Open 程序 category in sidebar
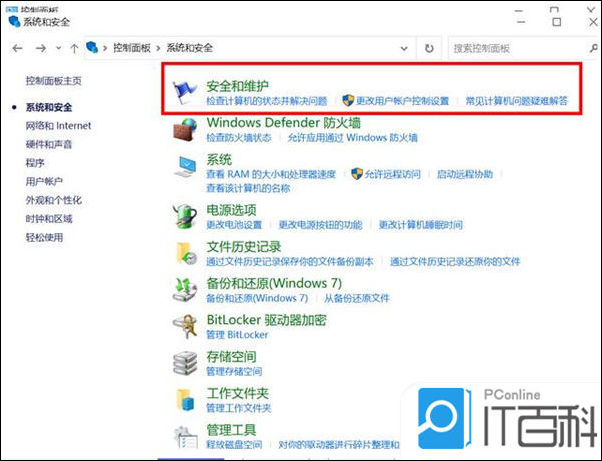Image resolution: width=602 pixels, height=461 pixels. 35,163
